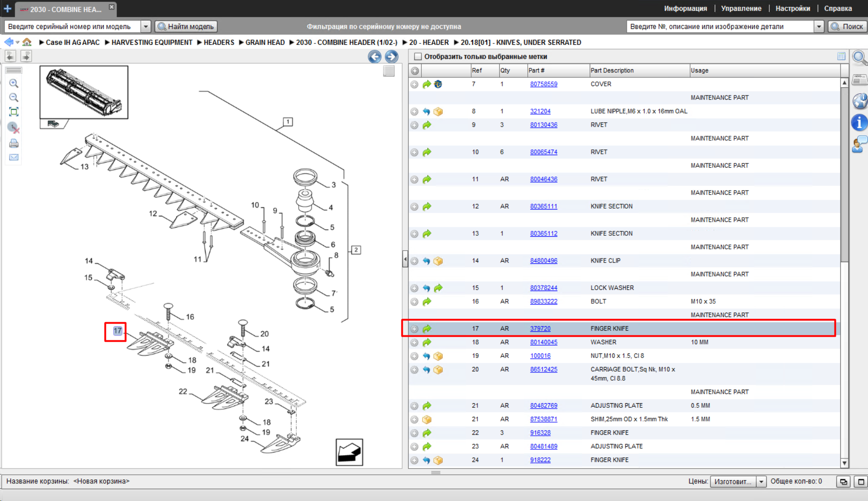
Task: Click the small layout toggle under diagram thumbnail
Action: 53,124
